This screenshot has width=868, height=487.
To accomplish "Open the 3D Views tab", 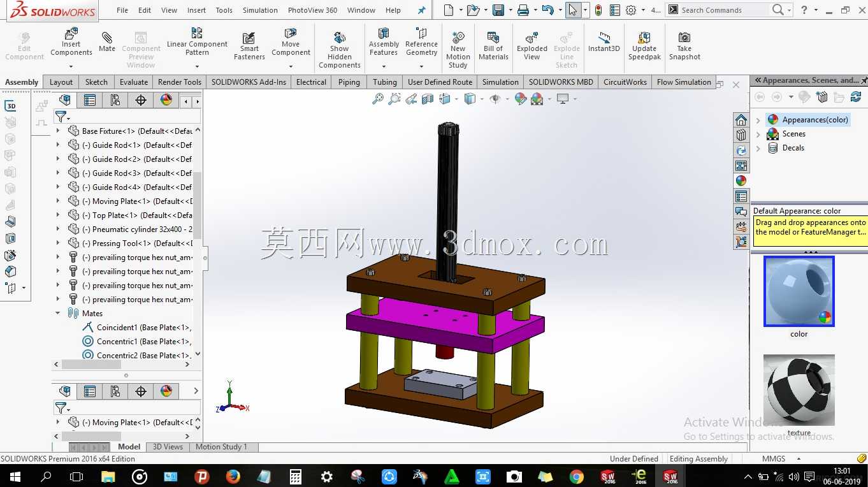I will 168,447.
